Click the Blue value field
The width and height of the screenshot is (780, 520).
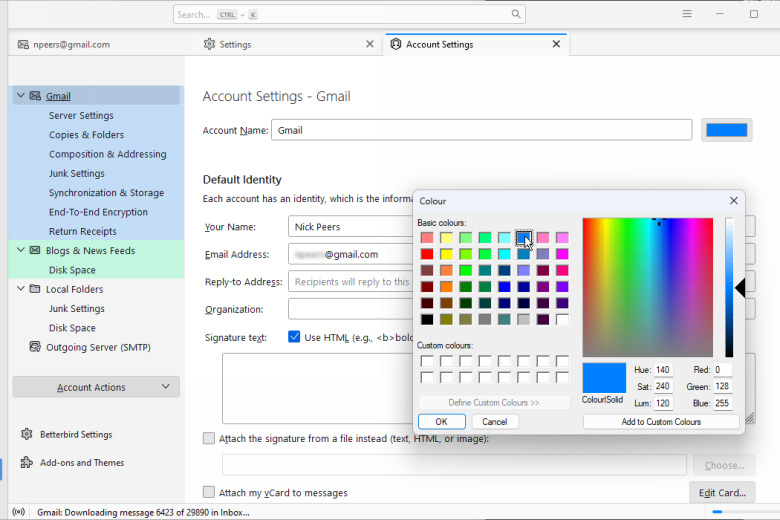tap(722, 403)
